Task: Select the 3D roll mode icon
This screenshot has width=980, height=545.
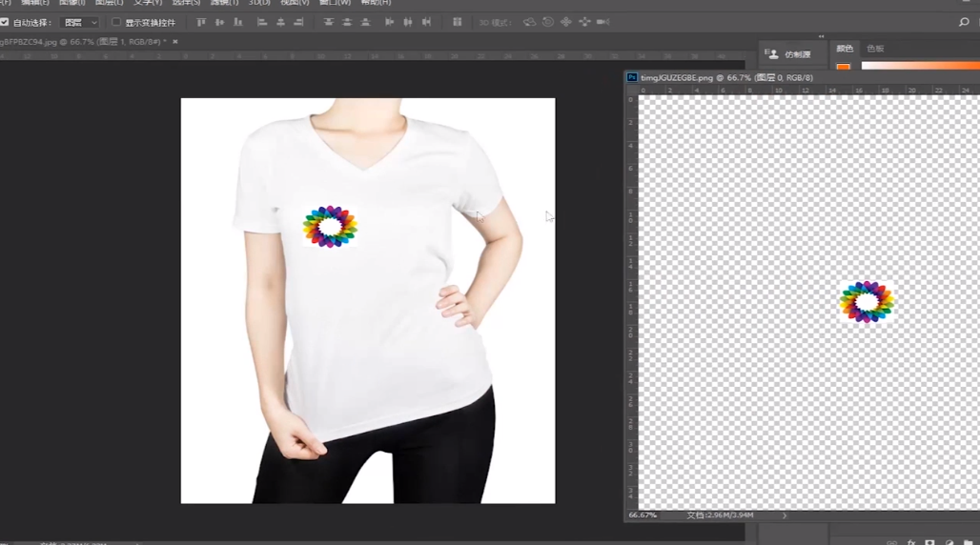Action: [x=548, y=22]
